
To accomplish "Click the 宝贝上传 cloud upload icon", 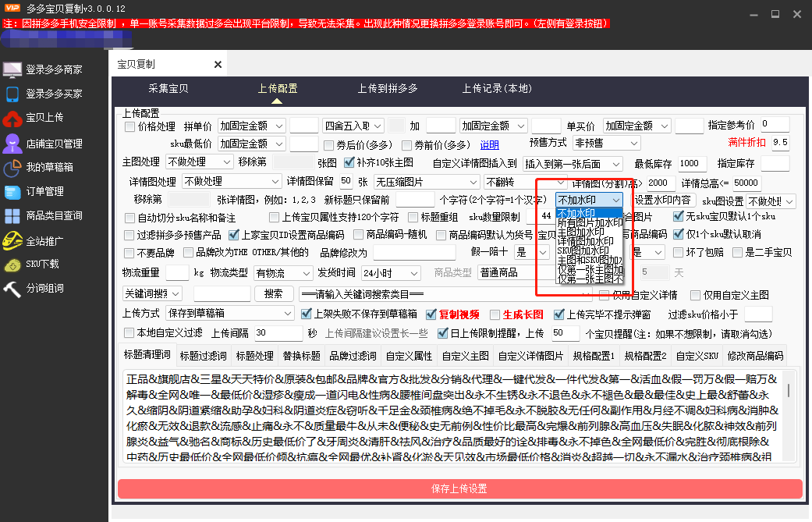I will pyautogui.click(x=12, y=119).
